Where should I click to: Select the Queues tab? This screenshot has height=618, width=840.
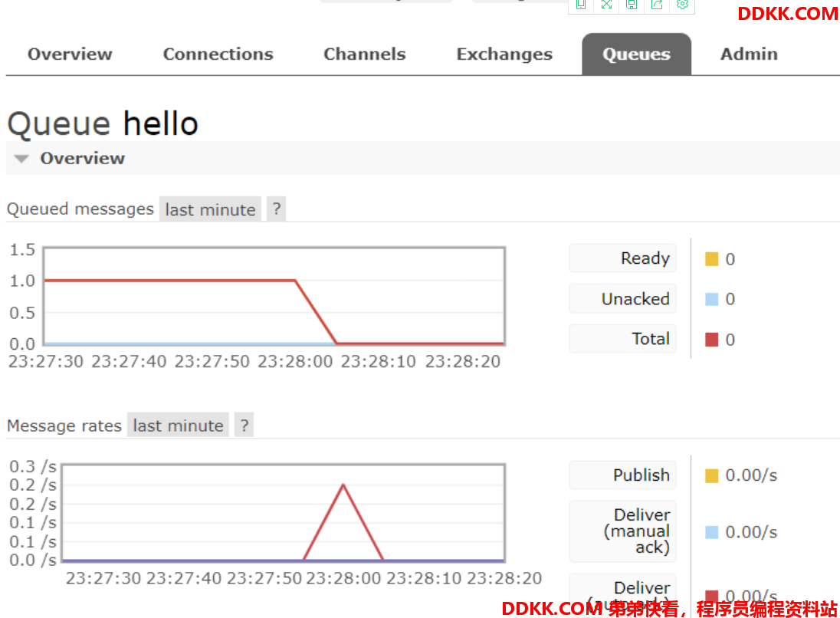click(x=636, y=54)
